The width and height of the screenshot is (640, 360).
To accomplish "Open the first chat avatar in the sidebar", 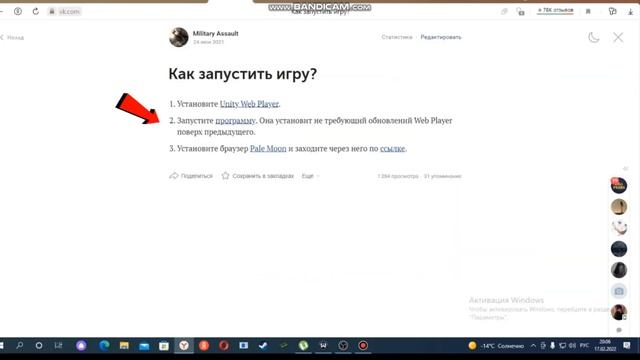I will click(x=619, y=185).
